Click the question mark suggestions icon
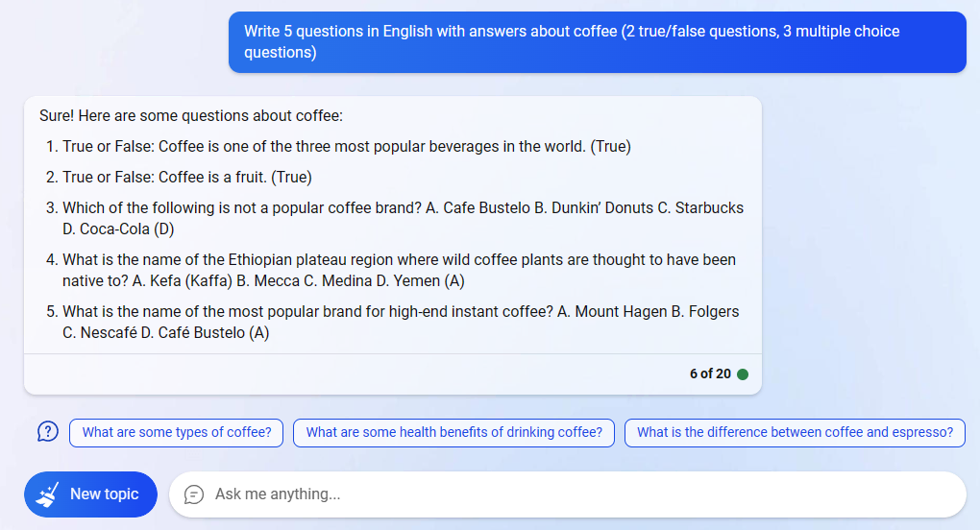Image resolution: width=980 pixels, height=530 pixels. click(48, 432)
